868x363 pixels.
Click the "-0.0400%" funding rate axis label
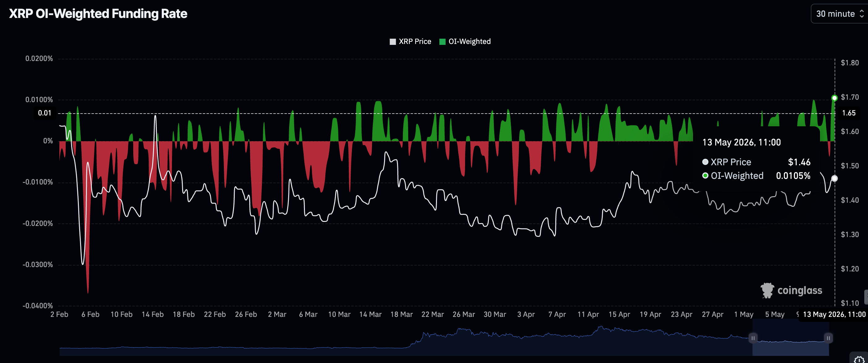(38, 306)
